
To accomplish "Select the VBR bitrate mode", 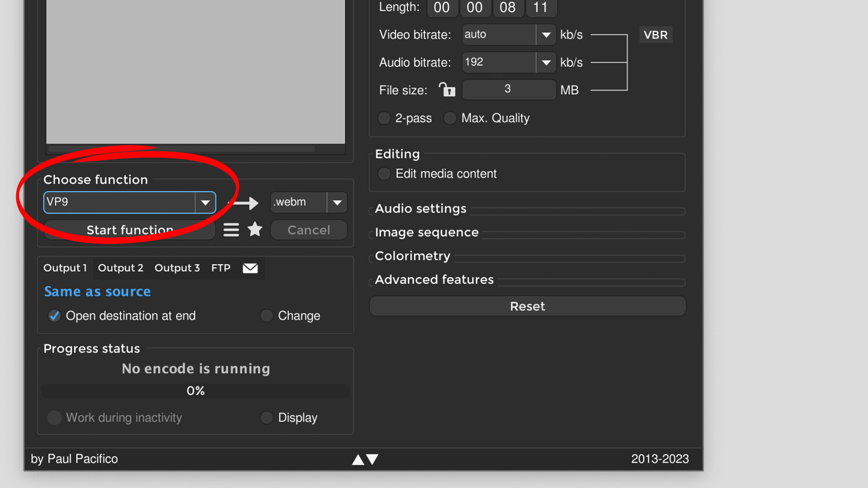I will tap(656, 35).
